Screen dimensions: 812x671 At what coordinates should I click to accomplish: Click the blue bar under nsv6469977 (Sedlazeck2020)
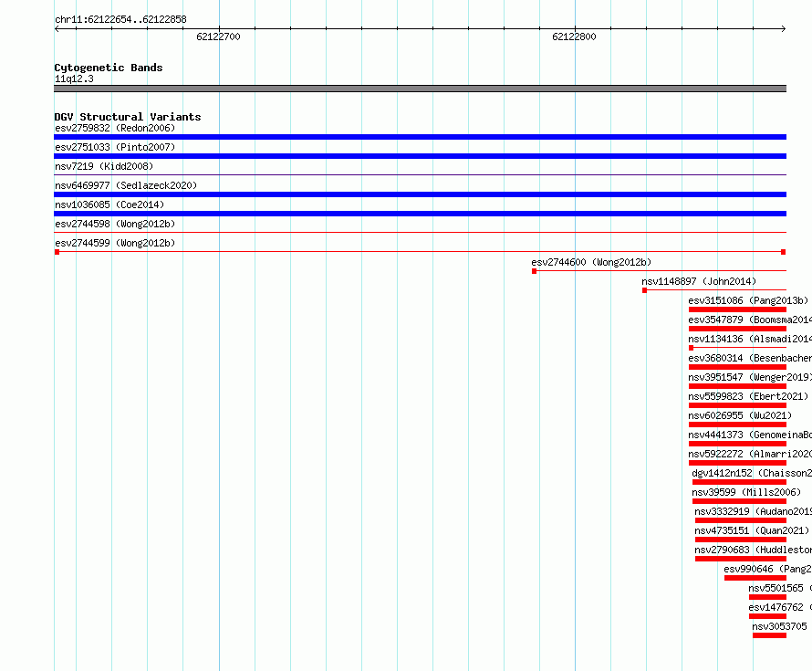[x=420, y=194]
